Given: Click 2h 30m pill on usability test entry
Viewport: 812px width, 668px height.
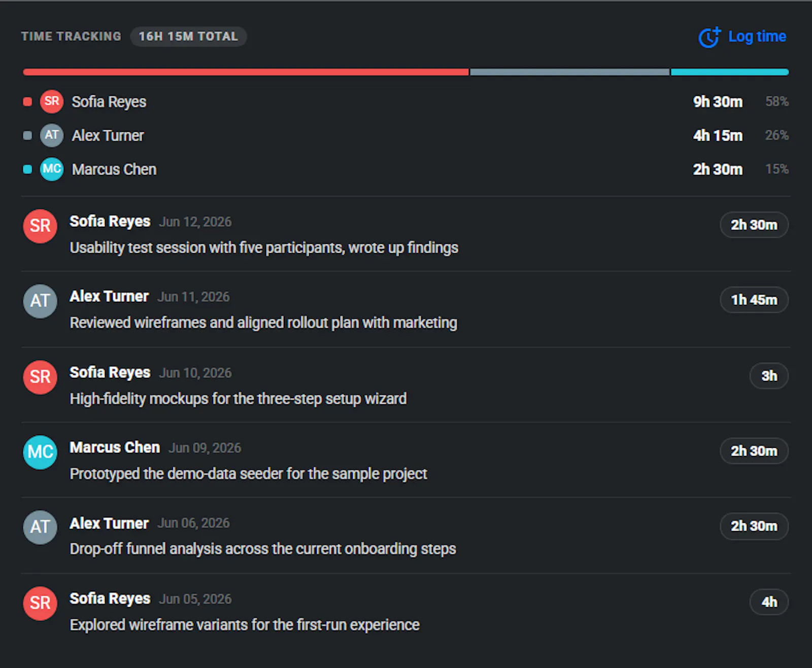Looking at the screenshot, I should point(754,225).
